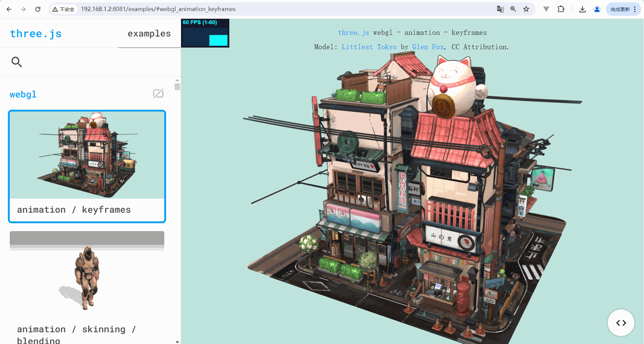Click animation / skinning / blending label
This screenshot has height=344, width=644.
pos(76,335)
